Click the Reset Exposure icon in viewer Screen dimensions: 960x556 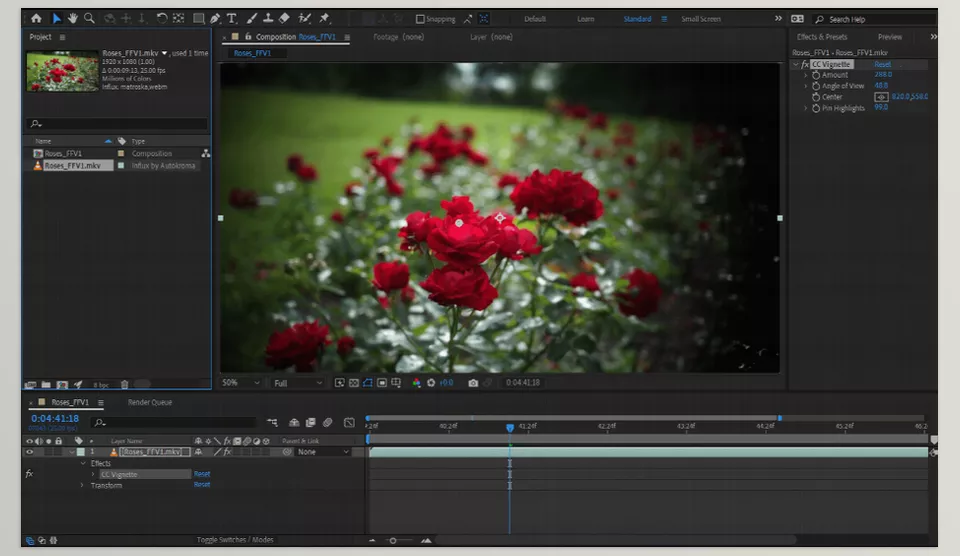coord(431,383)
